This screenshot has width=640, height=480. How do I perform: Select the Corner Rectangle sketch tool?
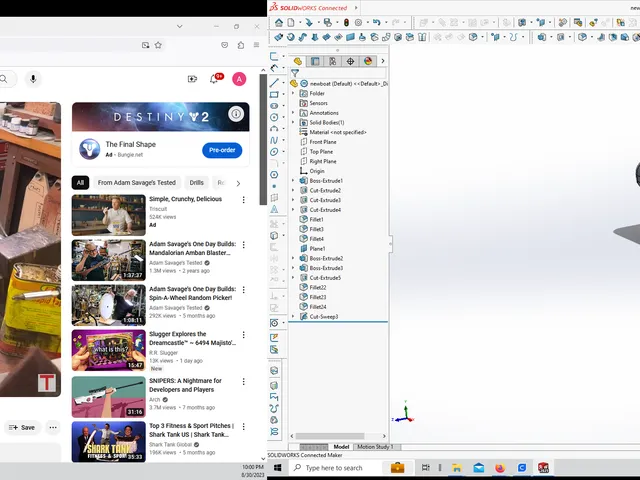click(x=274, y=94)
